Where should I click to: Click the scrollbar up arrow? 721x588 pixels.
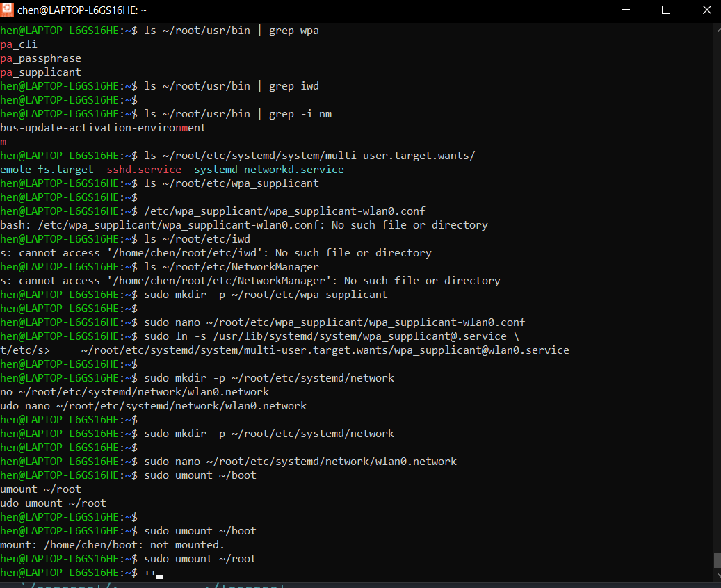[x=718, y=29]
